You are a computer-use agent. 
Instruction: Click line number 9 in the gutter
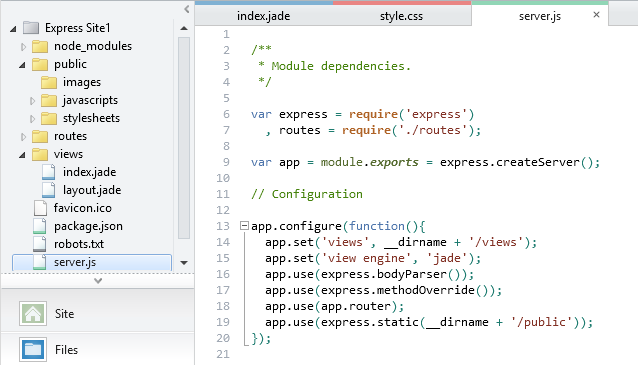click(x=226, y=162)
